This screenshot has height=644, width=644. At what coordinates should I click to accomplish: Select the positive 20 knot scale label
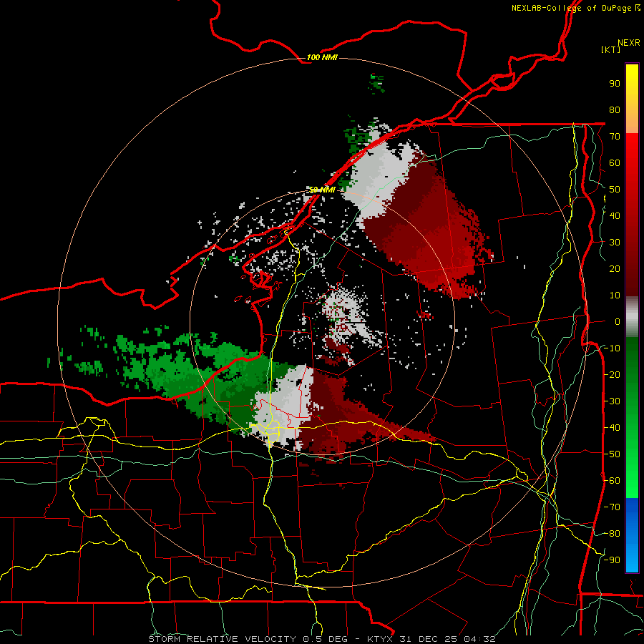pos(615,268)
